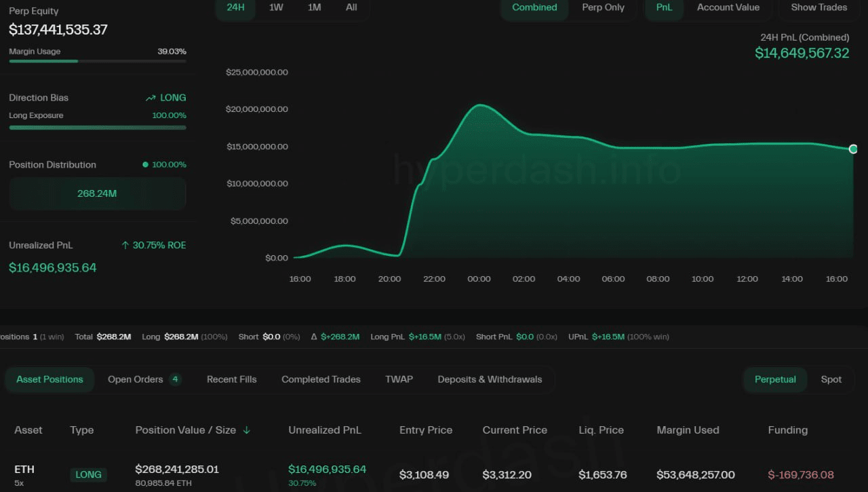Image resolution: width=868 pixels, height=492 pixels.
Task: Click the LONG direction bias trend icon
Action: (x=151, y=98)
